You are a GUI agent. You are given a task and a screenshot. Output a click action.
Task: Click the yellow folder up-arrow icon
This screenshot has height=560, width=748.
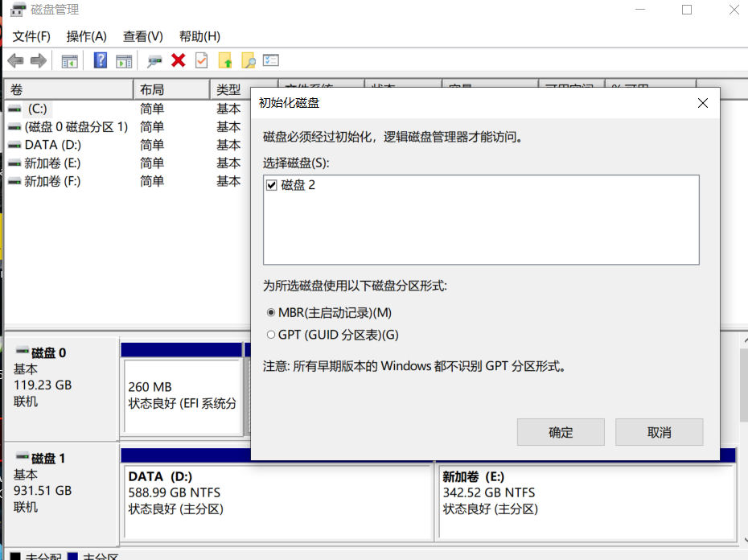[x=225, y=60]
